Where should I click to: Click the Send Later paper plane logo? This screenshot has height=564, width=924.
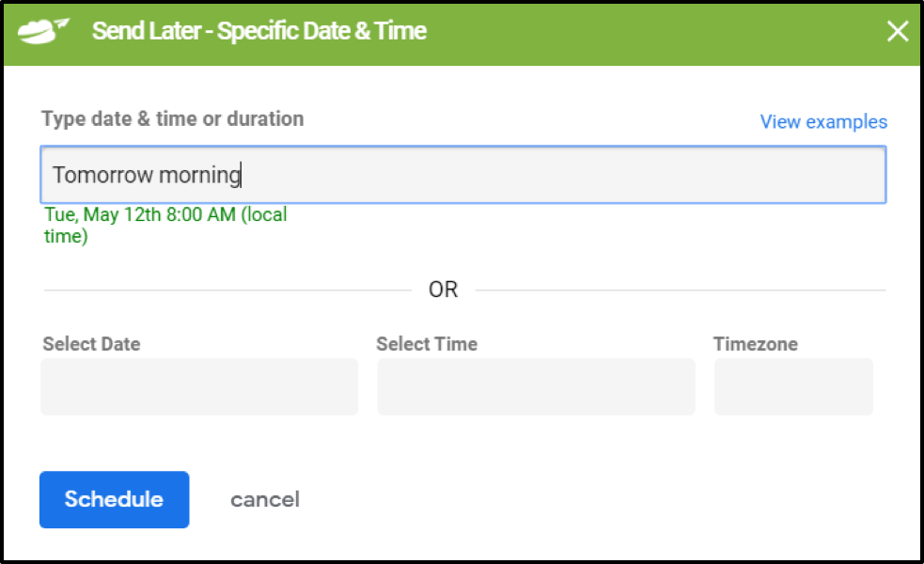[x=43, y=31]
